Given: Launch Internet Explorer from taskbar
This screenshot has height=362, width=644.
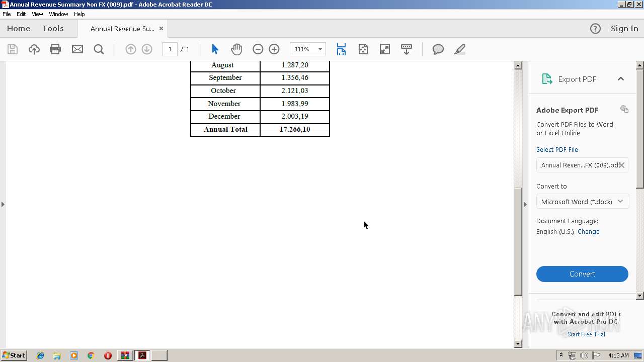Looking at the screenshot, I should pos(40,355).
